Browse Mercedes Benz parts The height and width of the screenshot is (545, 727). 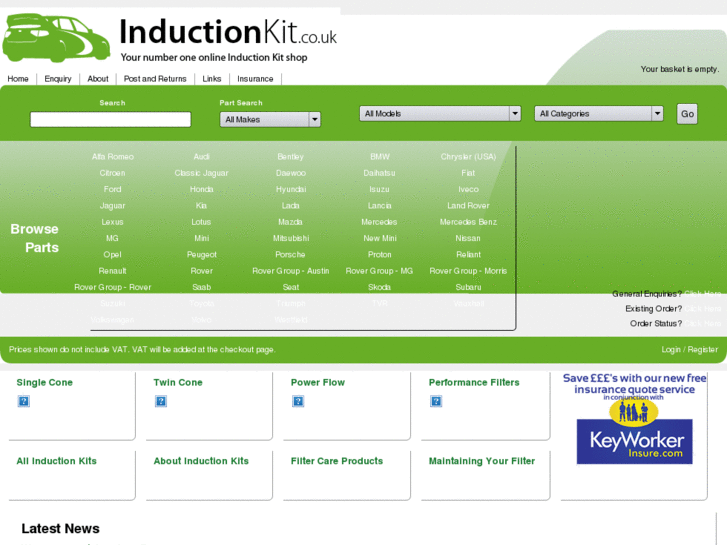click(468, 222)
